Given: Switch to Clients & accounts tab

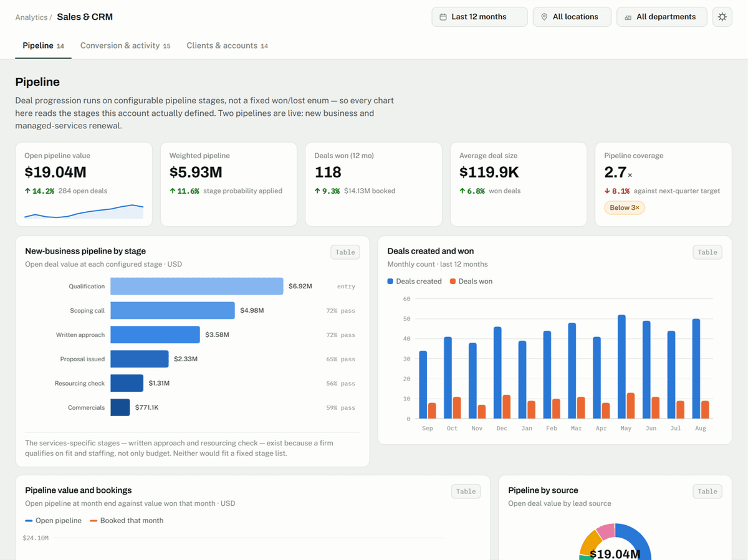Looking at the screenshot, I should coord(228,45).
